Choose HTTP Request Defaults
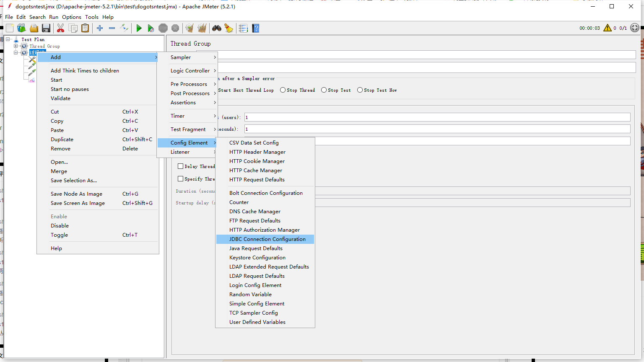This screenshot has height=362, width=644. click(265, 180)
